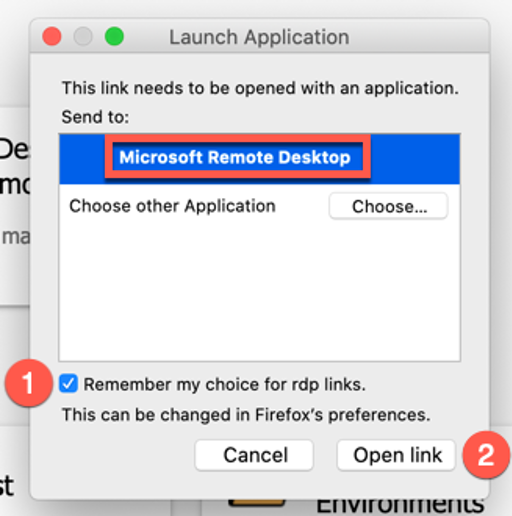Viewport: 512px width, 516px height.
Task: Click the orange icon behind the dialog bottom
Action: (x=257, y=503)
